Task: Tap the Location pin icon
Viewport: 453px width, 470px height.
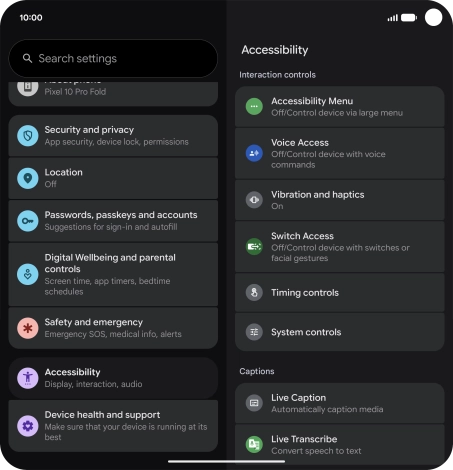Action: pyautogui.click(x=28, y=178)
